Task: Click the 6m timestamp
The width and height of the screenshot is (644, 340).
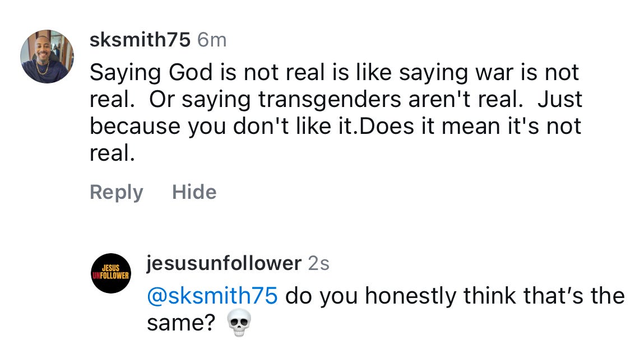Action: click(212, 40)
